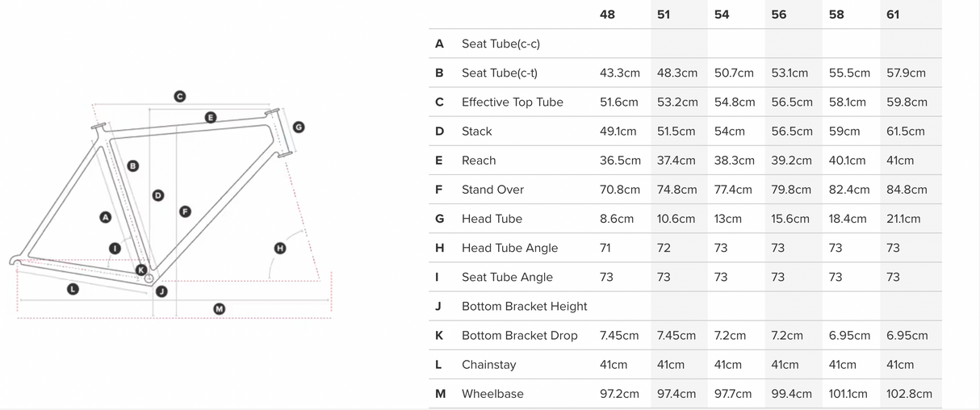Screen dimensions: 980x410
Task: Click the J bottom bracket marker
Action: [161, 291]
